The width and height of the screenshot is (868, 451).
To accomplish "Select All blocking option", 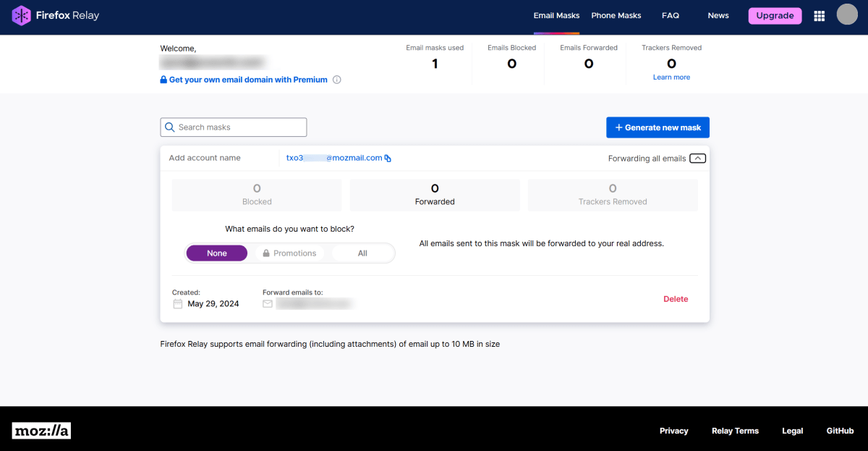I will (x=362, y=253).
